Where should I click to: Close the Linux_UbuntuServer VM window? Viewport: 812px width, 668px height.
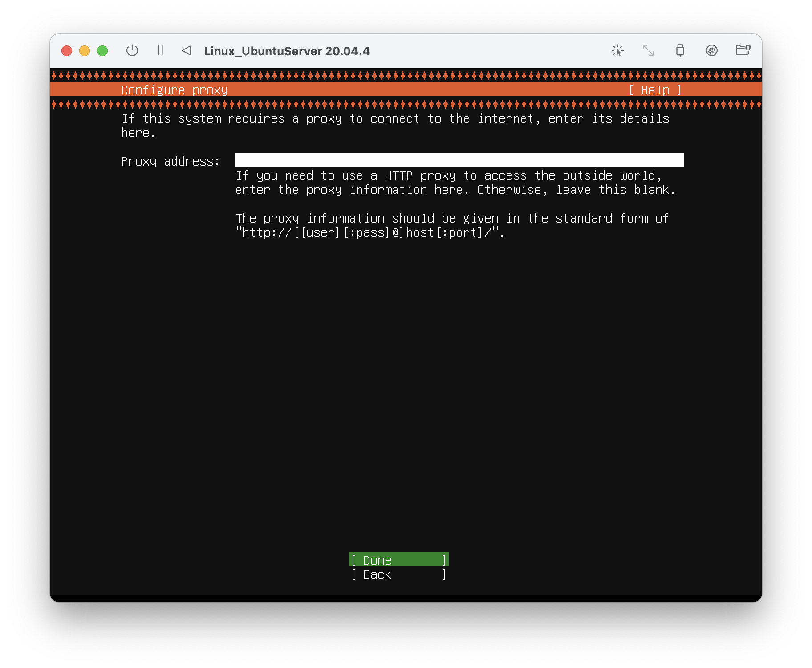click(67, 51)
